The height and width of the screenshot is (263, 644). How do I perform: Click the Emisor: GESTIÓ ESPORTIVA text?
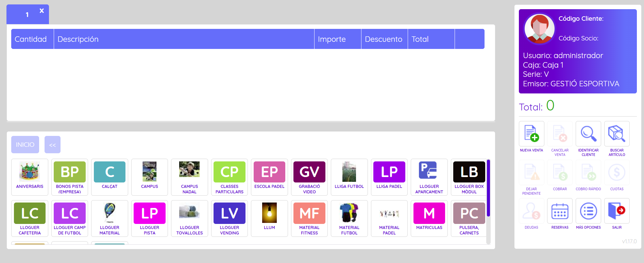click(x=571, y=84)
